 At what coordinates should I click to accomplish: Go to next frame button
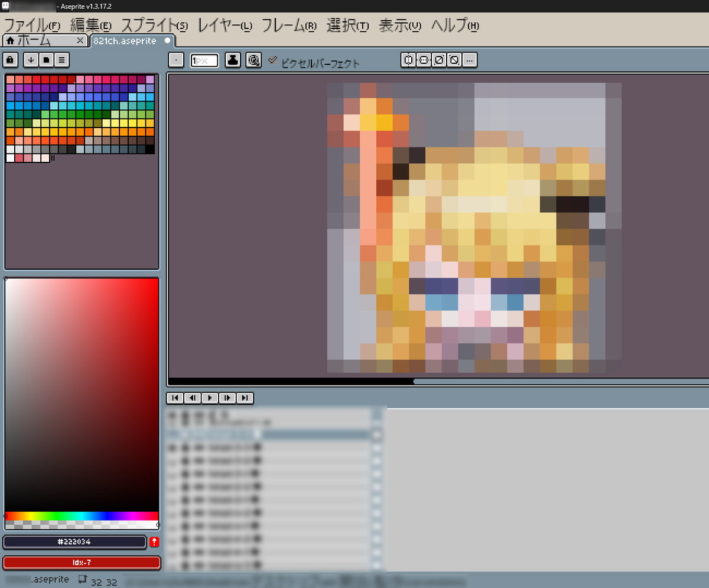tap(227, 398)
